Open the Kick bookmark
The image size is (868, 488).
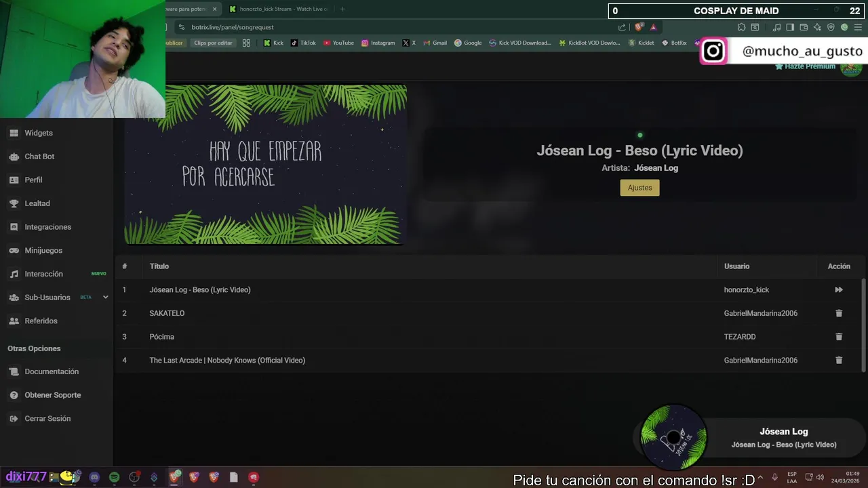coord(273,43)
